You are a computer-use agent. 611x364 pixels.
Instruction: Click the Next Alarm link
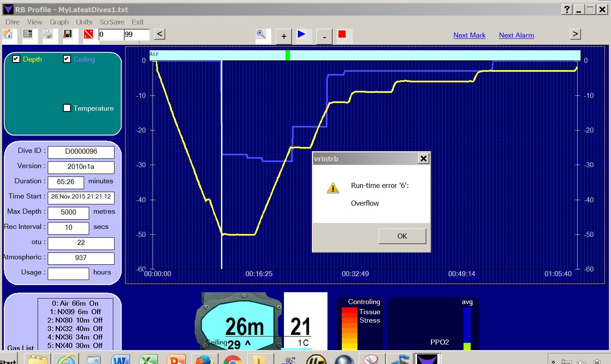[516, 35]
